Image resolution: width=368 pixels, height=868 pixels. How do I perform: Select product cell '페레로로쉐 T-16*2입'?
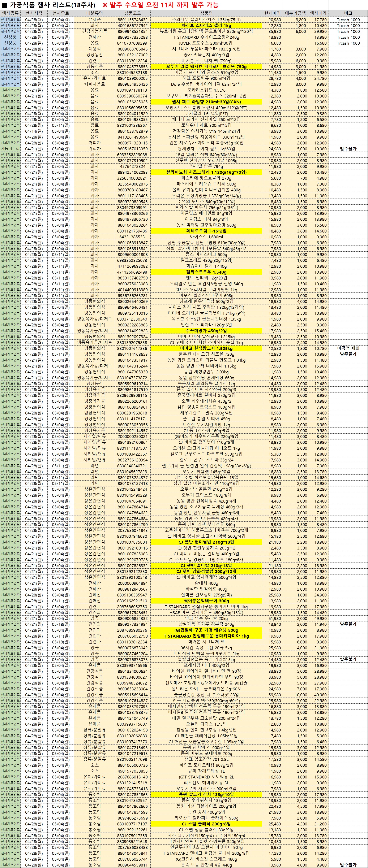point(206,231)
